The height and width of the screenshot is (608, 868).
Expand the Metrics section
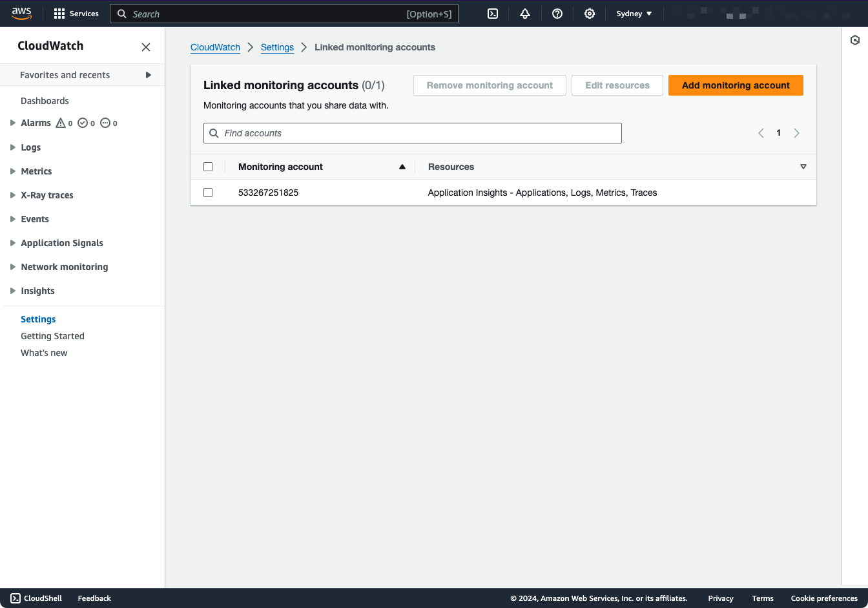pos(12,171)
